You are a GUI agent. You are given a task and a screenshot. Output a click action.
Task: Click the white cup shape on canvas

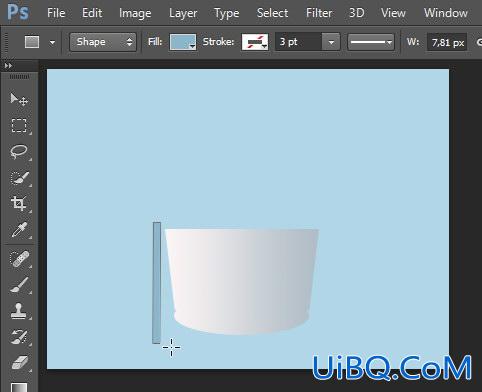[242, 282]
